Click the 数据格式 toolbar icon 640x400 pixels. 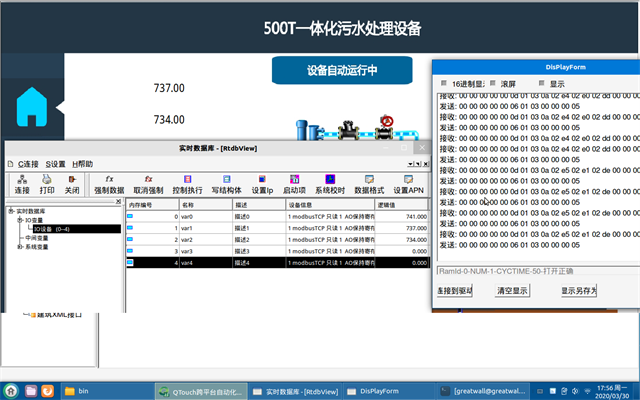(369, 179)
